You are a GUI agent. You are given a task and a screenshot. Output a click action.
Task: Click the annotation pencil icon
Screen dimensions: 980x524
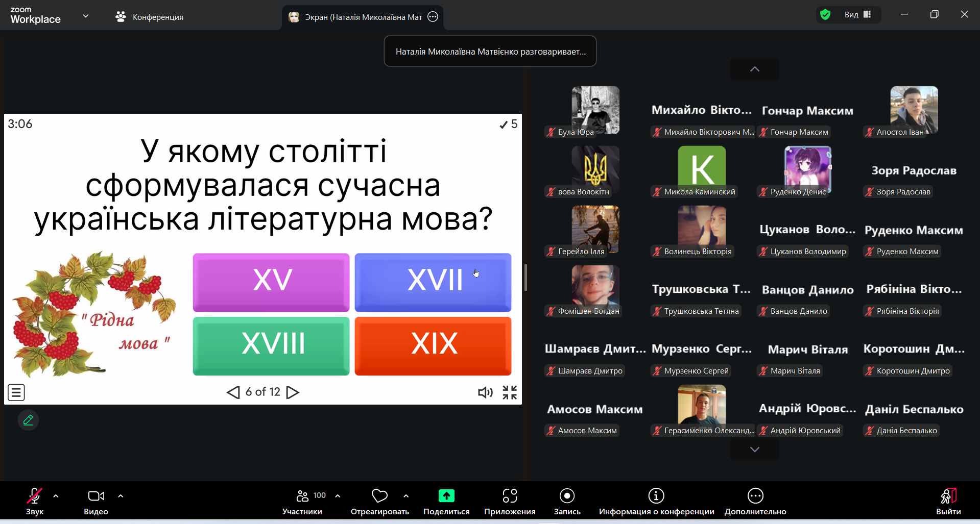pyautogui.click(x=28, y=420)
